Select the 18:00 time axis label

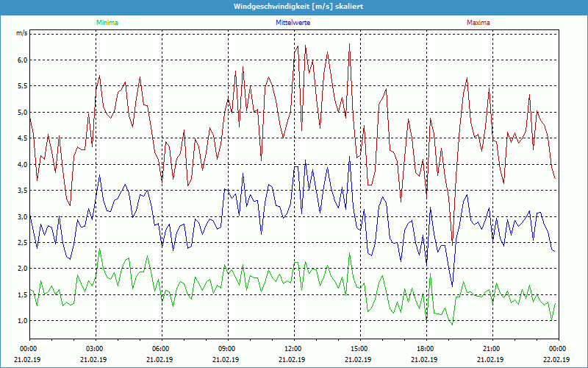426,349
